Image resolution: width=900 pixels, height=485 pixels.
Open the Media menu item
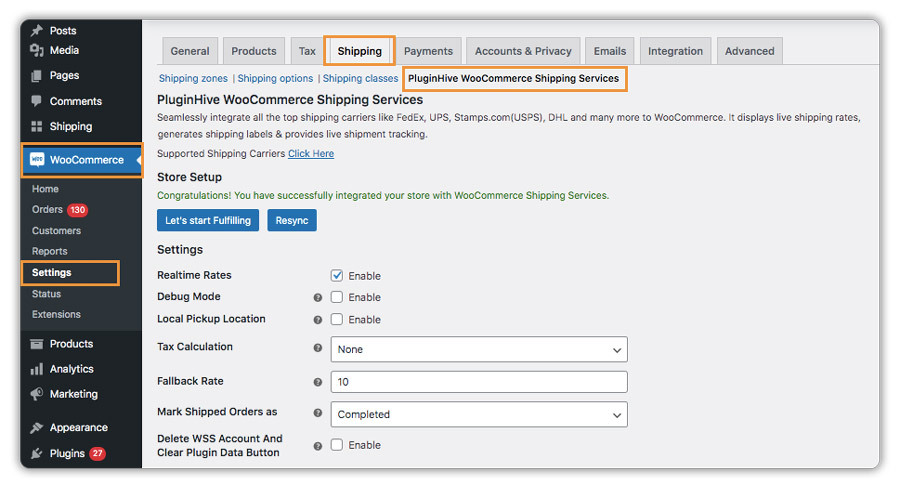coord(64,51)
